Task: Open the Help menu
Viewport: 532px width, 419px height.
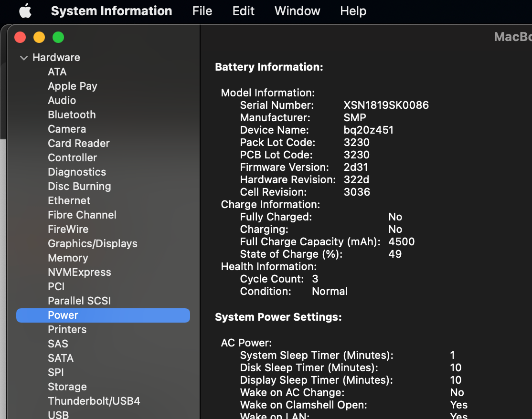Action: click(x=353, y=10)
